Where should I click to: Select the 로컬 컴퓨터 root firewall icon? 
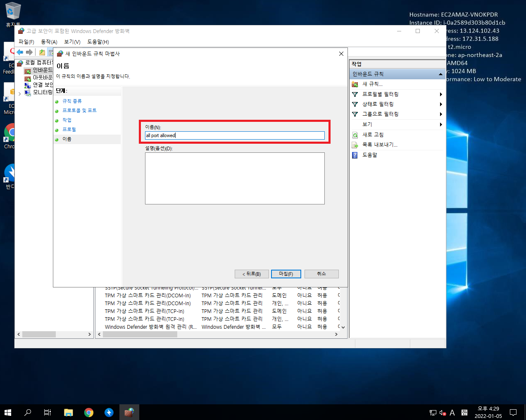click(21, 63)
